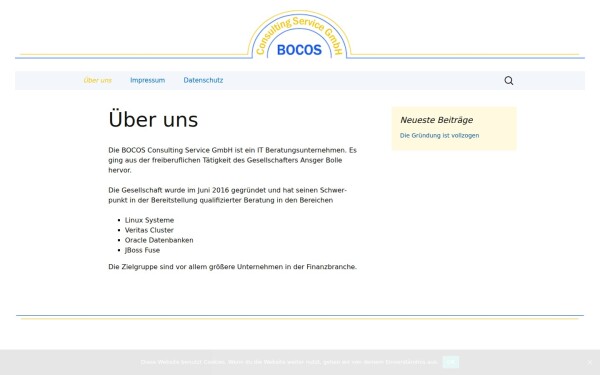Go to the Impressum page

(147, 80)
